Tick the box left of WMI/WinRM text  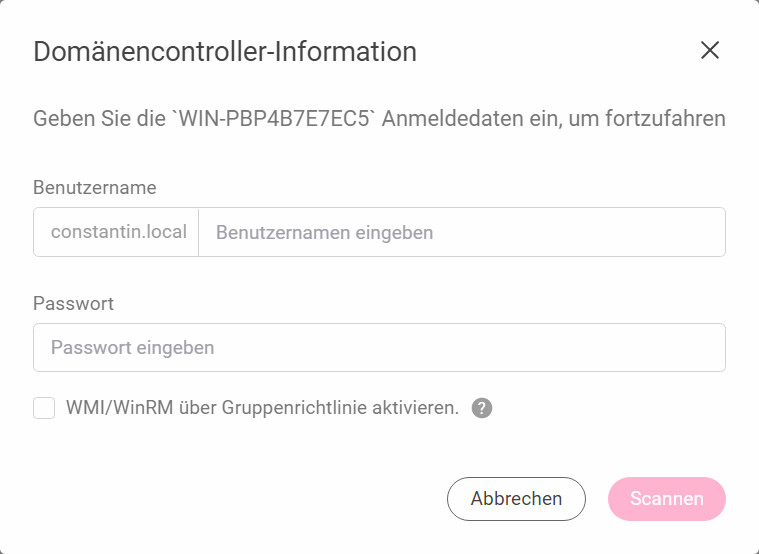44,408
